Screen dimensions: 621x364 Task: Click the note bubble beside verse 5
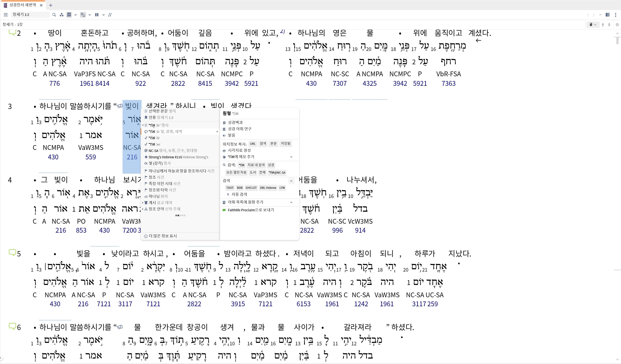[x=12, y=253]
